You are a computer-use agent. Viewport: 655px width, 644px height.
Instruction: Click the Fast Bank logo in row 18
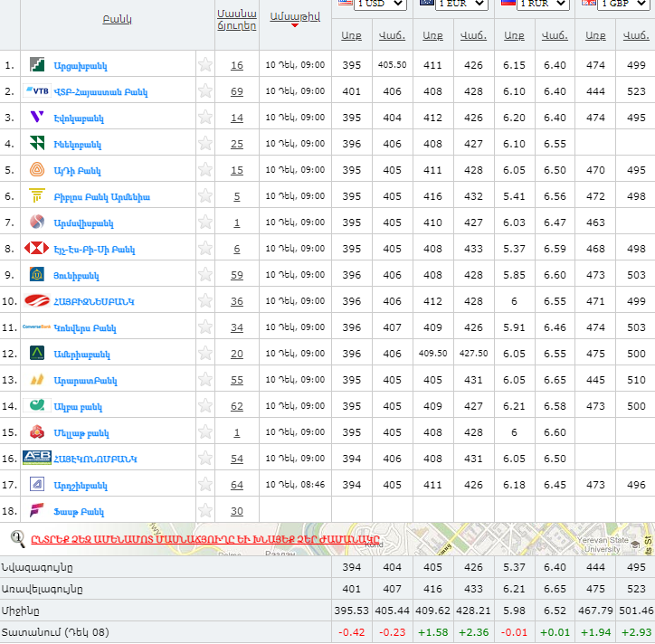(x=37, y=510)
